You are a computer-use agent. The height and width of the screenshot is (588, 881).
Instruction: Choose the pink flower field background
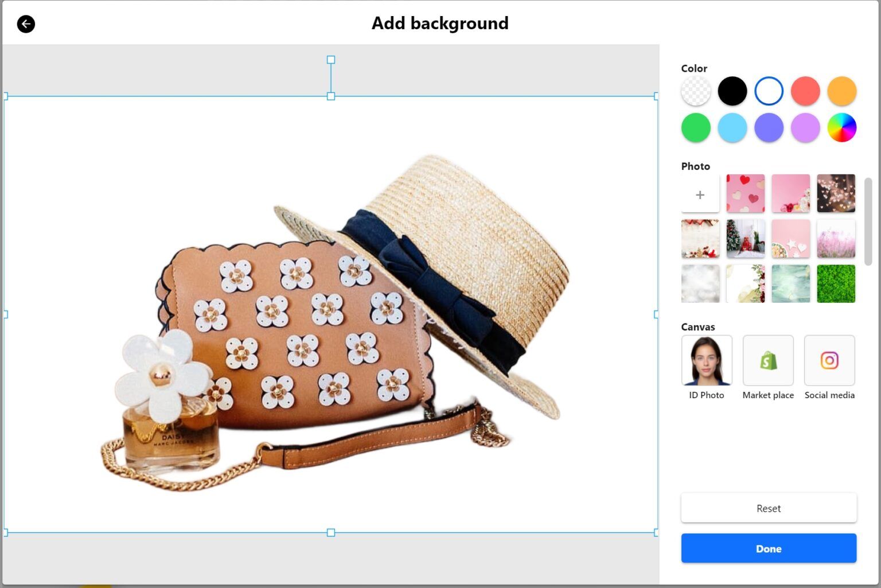pos(836,238)
